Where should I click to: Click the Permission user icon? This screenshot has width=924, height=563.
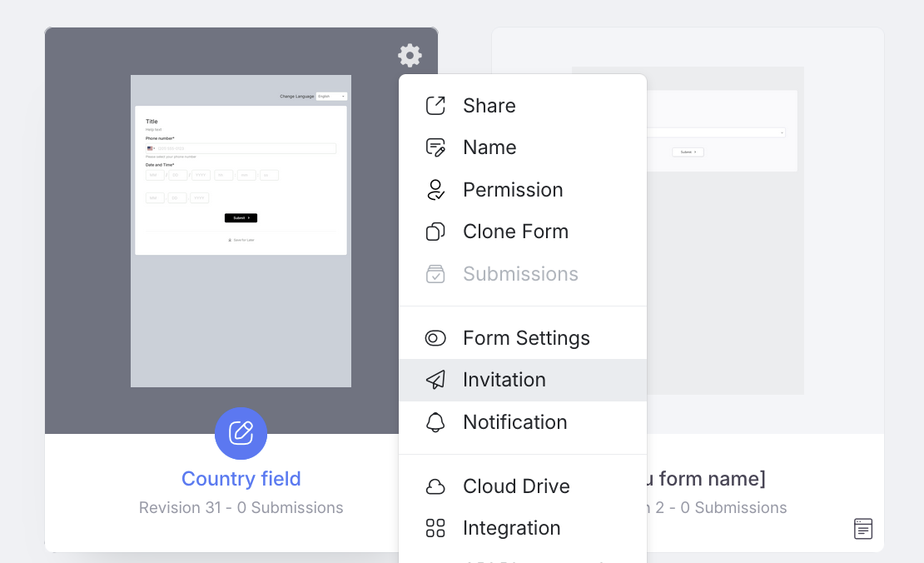(435, 190)
